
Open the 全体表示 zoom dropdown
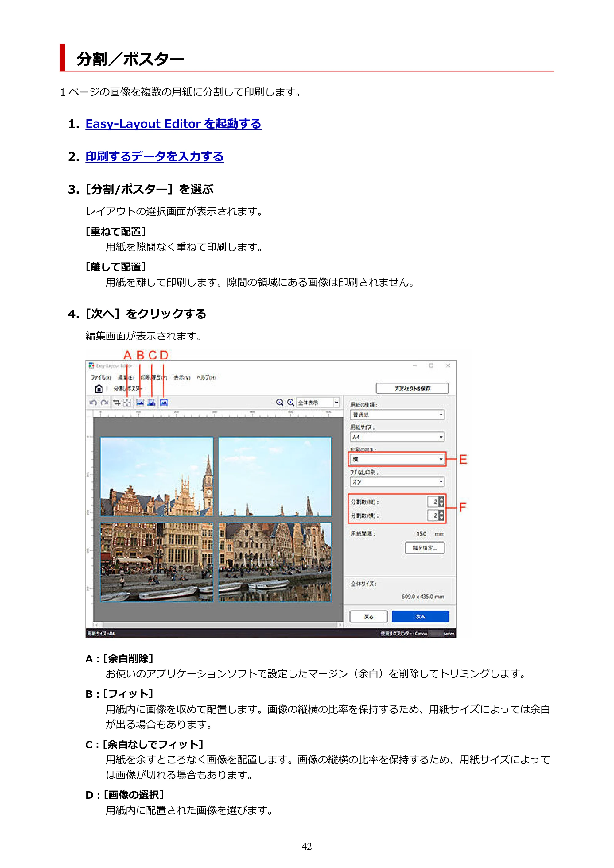tap(318, 403)
